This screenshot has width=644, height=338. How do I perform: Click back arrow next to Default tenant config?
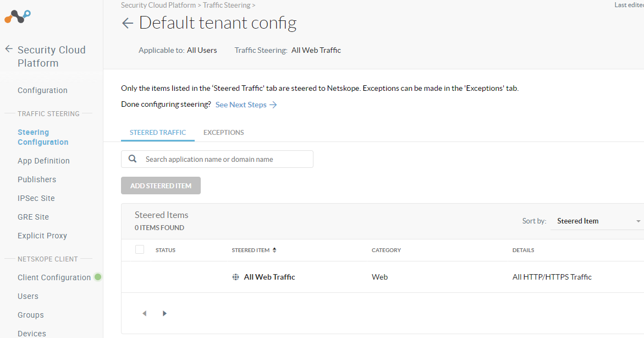click(128, 24)
